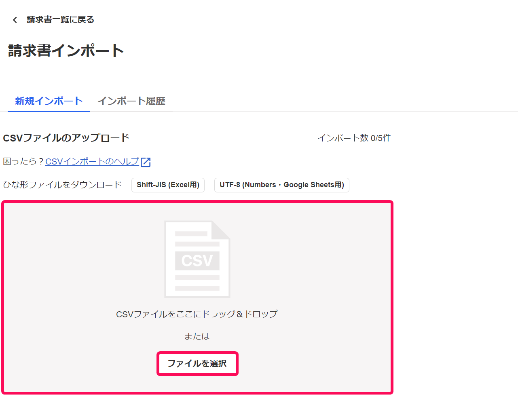Switch to the 新規インポート tab

(49, 101)
